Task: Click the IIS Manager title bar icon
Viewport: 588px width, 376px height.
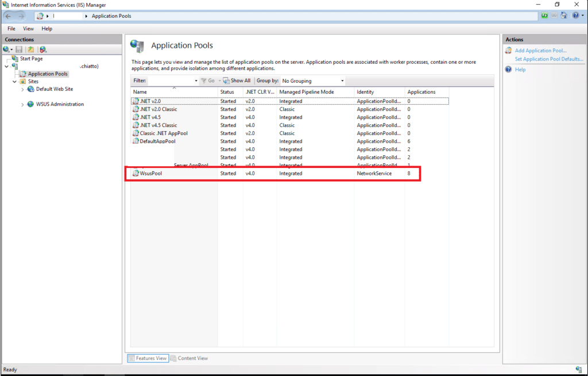Action: 6,5
